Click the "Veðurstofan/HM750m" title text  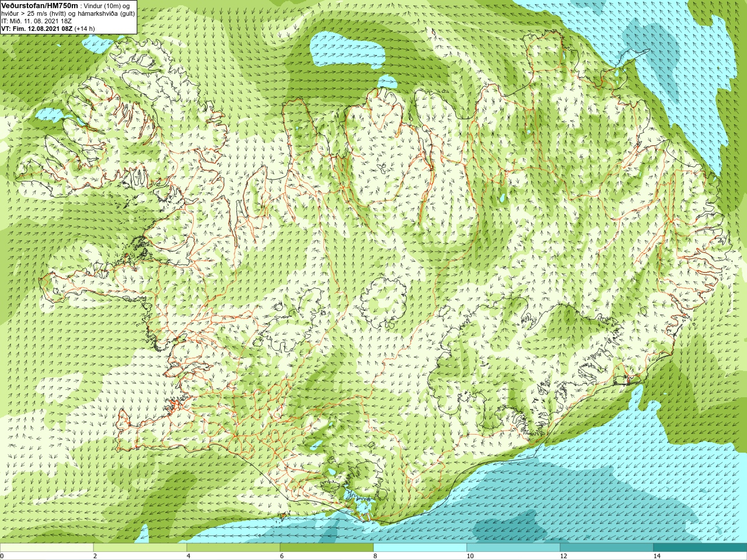tap(40, 5)
